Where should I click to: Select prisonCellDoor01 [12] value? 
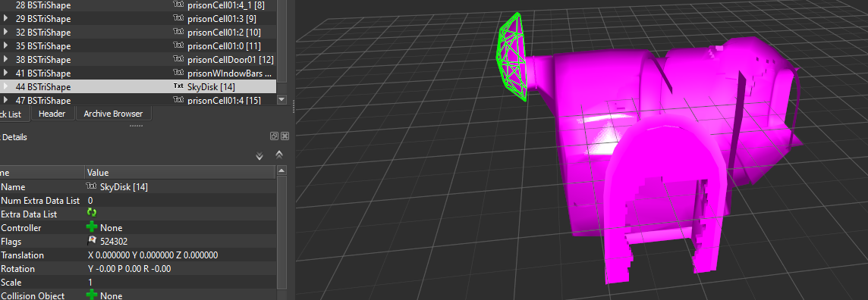tap(231, 59)
